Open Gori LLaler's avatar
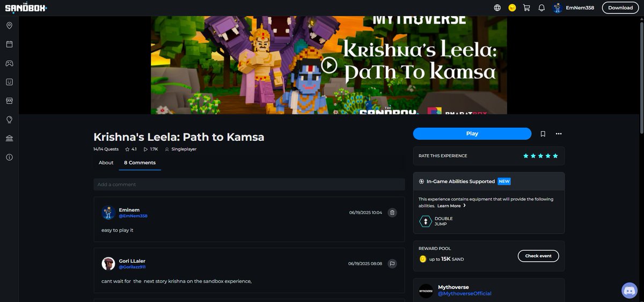Screen dimensions: 644x302 click(108, 264)
